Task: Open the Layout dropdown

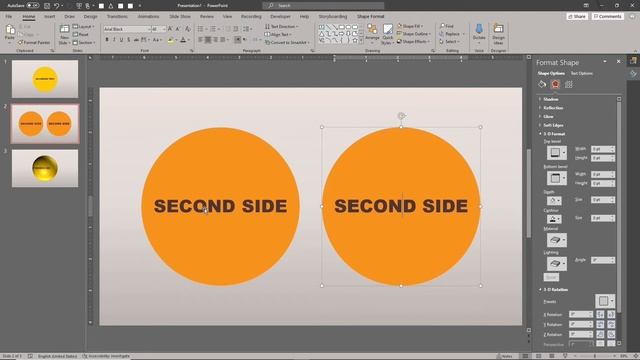Action: tap(84, 27)
